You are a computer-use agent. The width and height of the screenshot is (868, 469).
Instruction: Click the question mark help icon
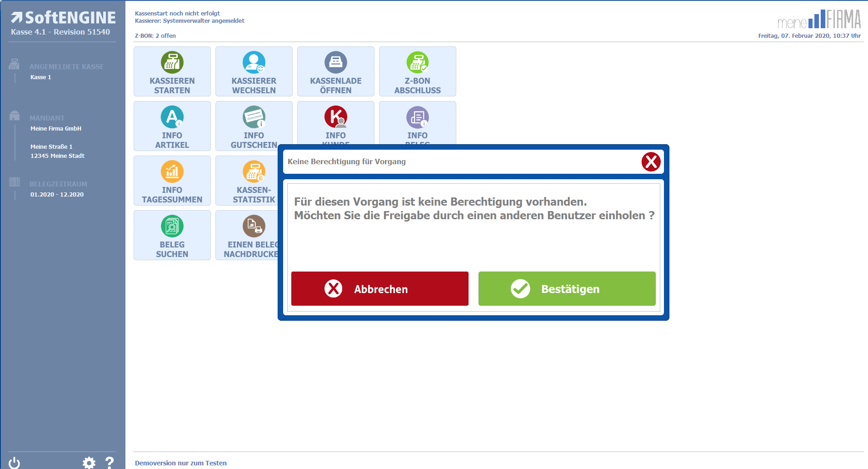(110, 463)
